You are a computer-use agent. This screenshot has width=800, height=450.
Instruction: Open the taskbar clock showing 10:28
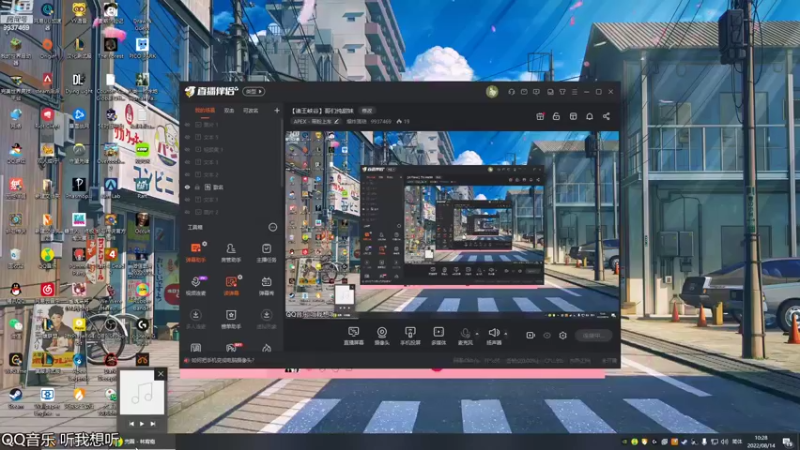click(761, 441)
